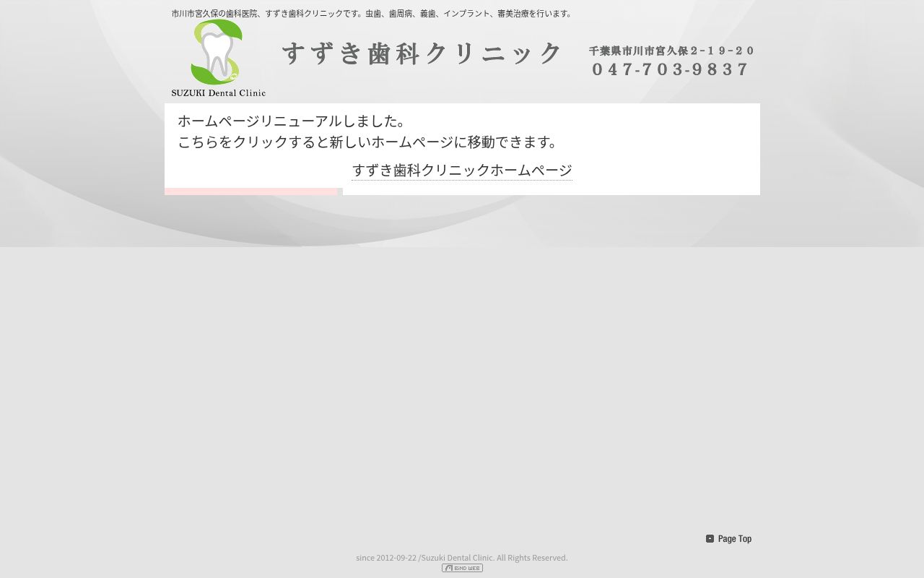Click the small arrow icon beside Page Top
The width and height of the screenshot is (924, 578).
tap(710, 538)
